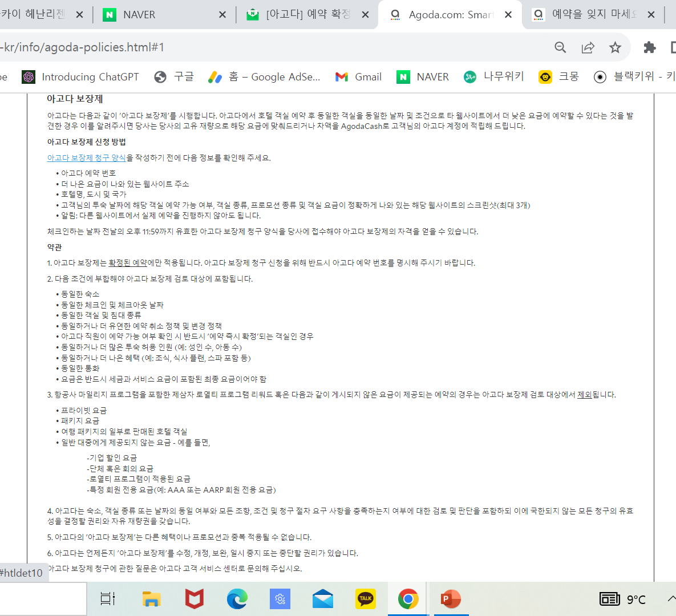Click the bullet 동일한 숙소

pos(80,294)
